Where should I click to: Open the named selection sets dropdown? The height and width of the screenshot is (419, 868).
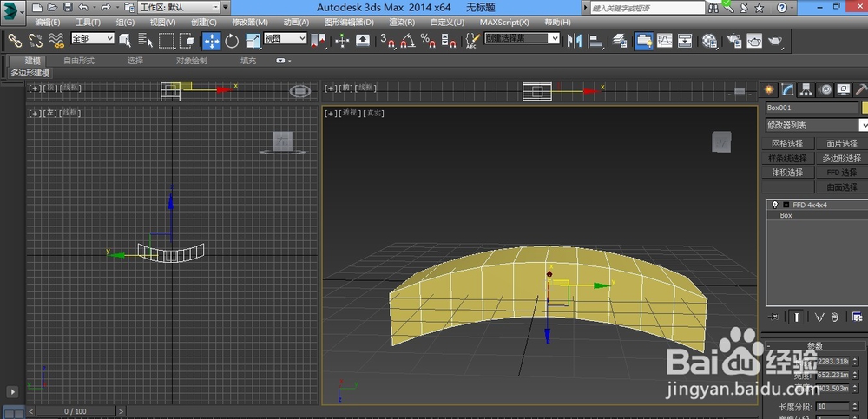point(522,38)
